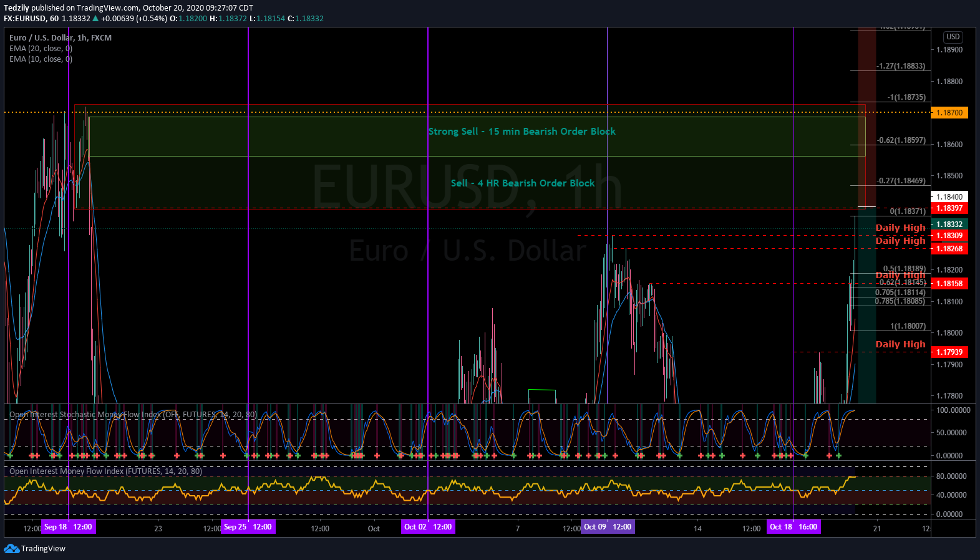
Task: Click the 0.705(1.18114) Fibonacci level label
Action: coord(900,292)
